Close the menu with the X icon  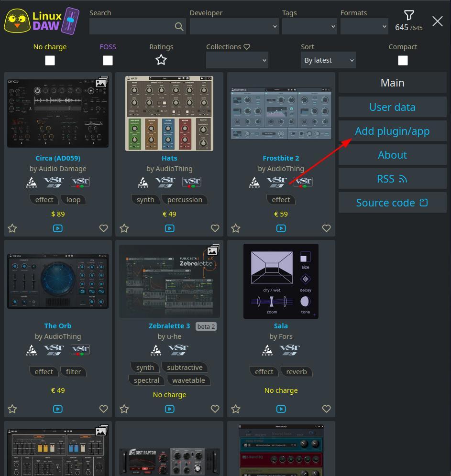tap(437, 21)
